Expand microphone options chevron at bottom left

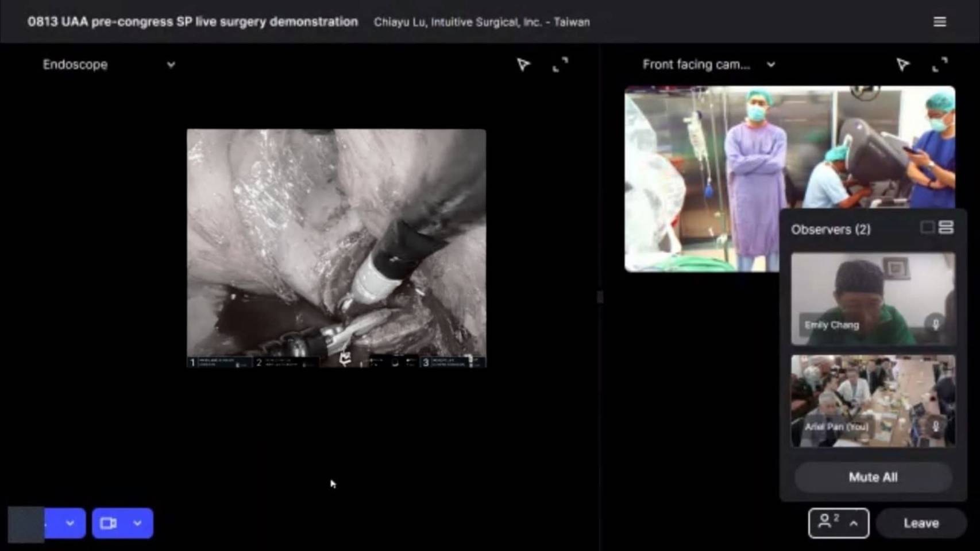click(70, 523)
